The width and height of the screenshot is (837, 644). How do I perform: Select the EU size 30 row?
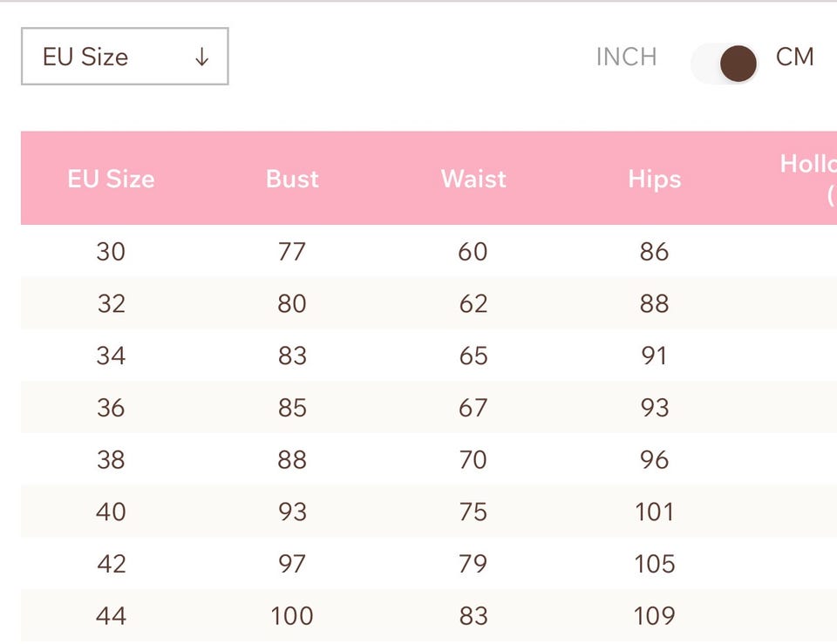(429, 251)
